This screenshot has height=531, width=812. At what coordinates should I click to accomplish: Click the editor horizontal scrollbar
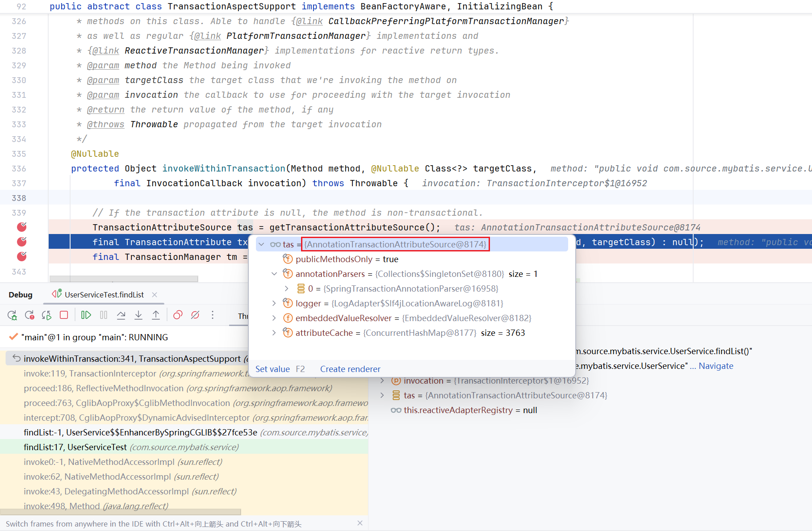click(x=124, y=279)
